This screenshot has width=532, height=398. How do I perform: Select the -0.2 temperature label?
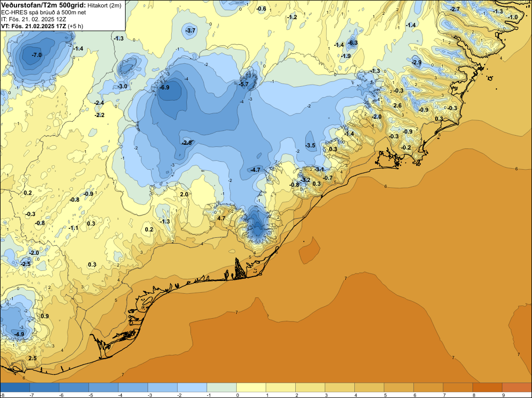click(406, 147)
